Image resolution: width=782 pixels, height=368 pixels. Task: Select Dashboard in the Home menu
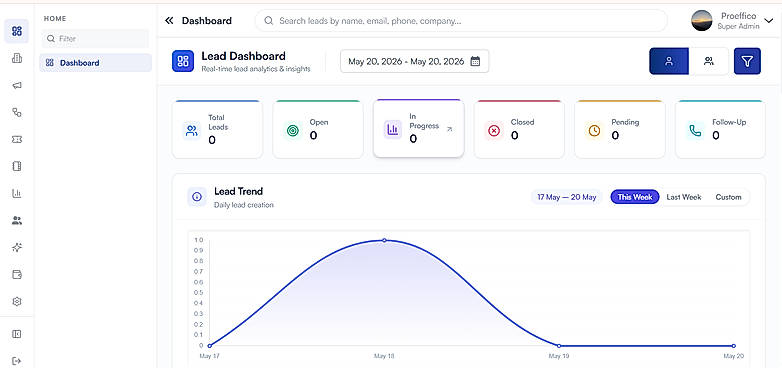point(95,63)
